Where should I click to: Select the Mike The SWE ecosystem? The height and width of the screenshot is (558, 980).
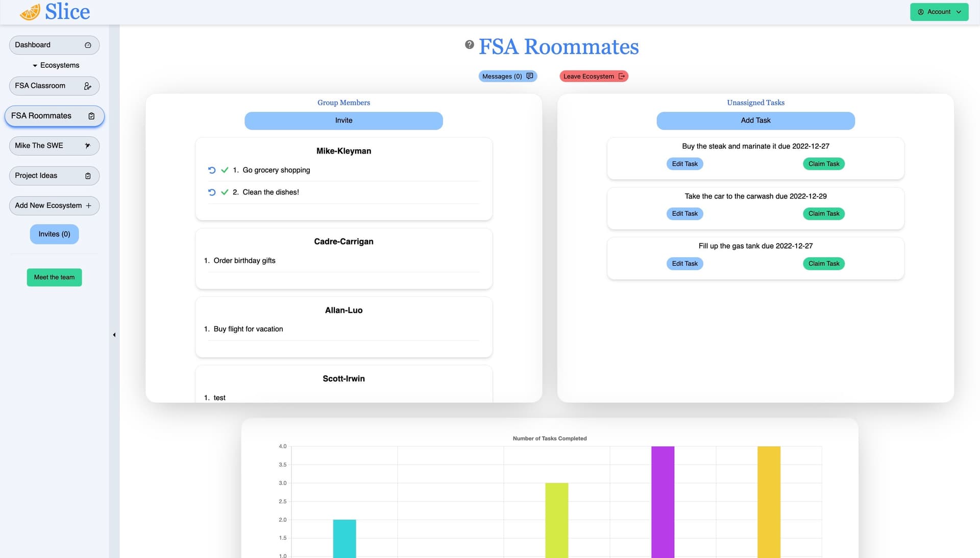click(x=54, y=146)
